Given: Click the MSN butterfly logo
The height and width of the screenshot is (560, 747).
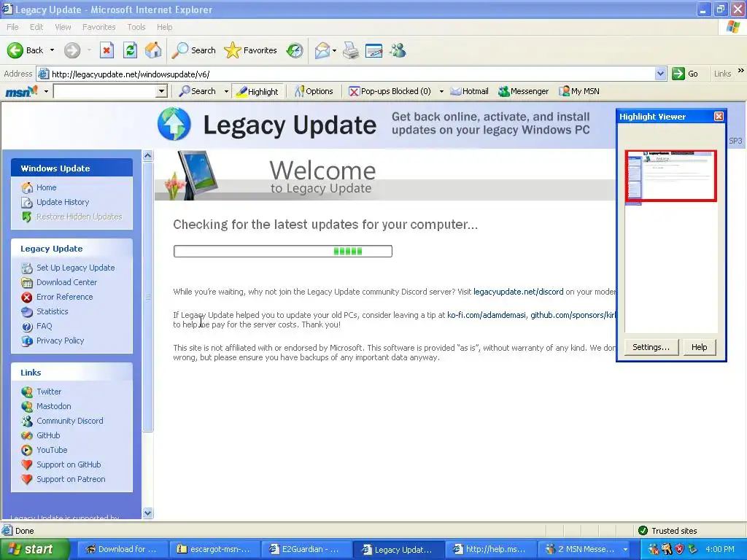Looking at the screenshot, I should tap(21, 91).
